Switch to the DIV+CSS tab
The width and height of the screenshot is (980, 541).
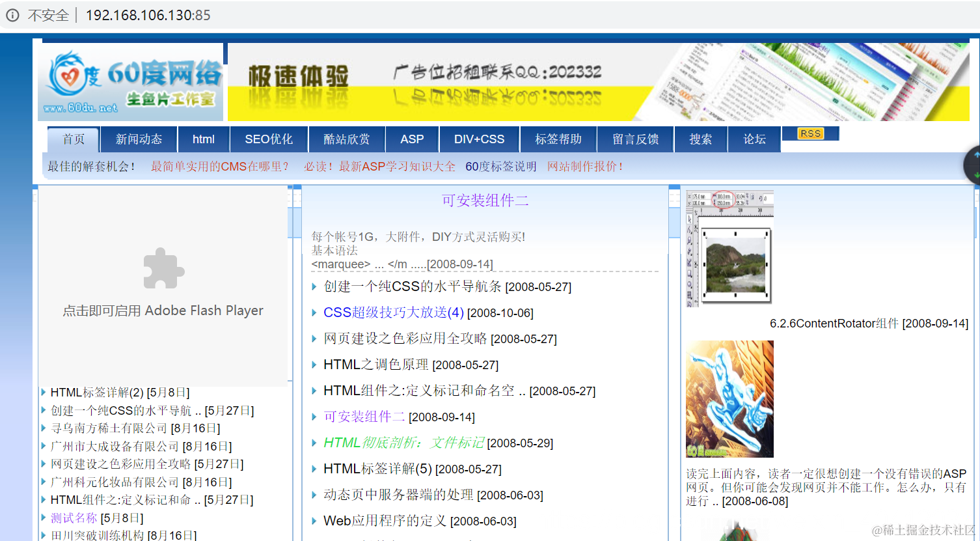coord(479,139)
